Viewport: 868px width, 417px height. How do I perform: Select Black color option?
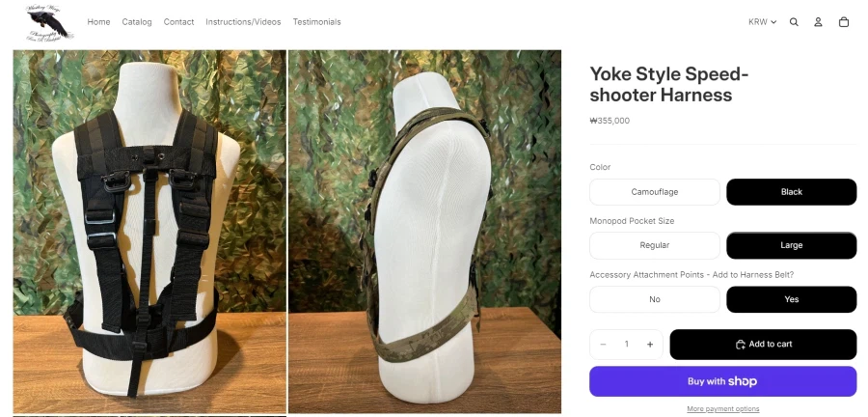click(x=791, y=192)
